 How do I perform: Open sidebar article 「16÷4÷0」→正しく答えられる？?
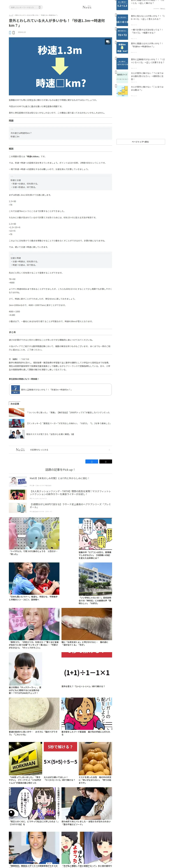[148, 18]
